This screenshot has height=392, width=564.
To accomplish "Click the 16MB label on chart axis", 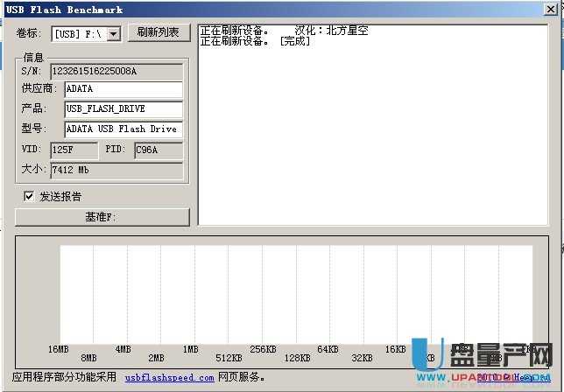I will (59, 349).
